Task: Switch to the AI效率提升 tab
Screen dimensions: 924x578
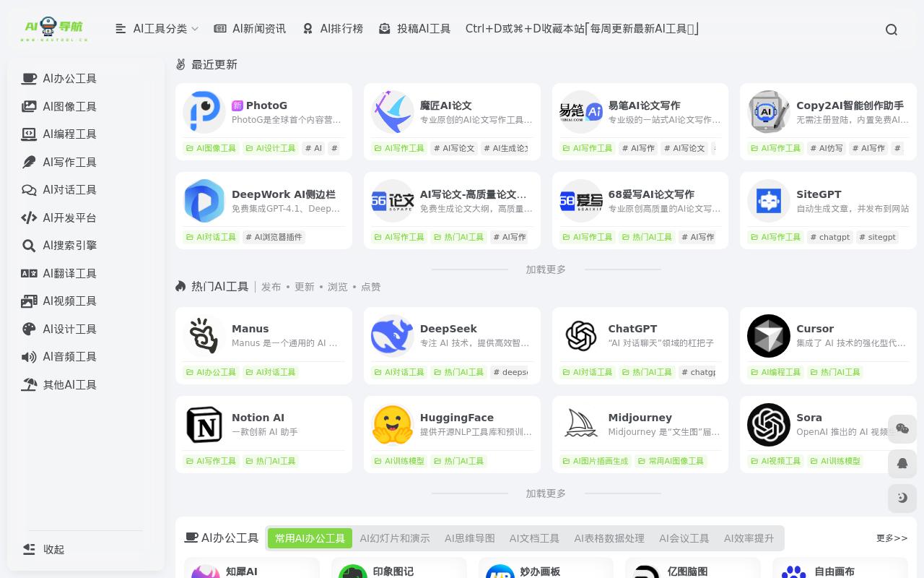Action: [x=749, y=538]
